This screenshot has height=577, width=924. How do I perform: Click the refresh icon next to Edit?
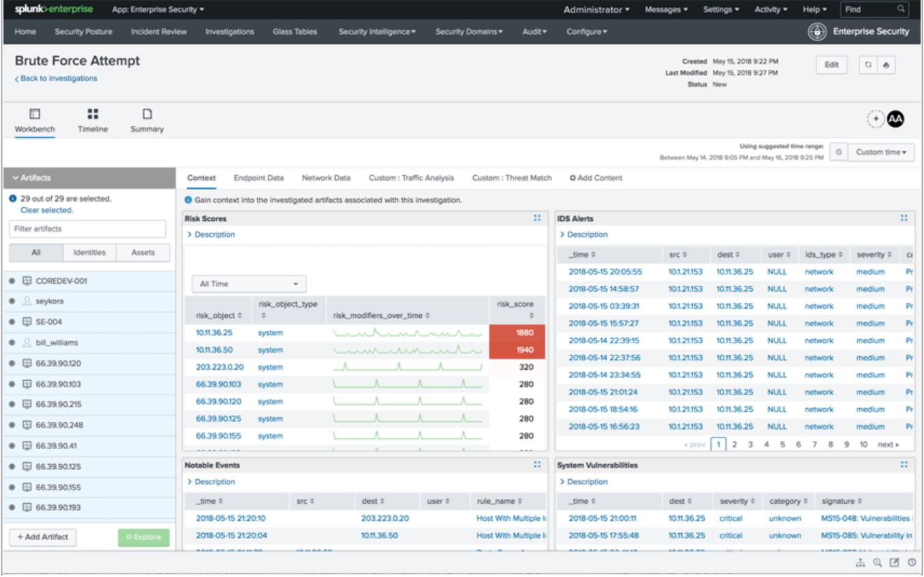coord(868,65)
